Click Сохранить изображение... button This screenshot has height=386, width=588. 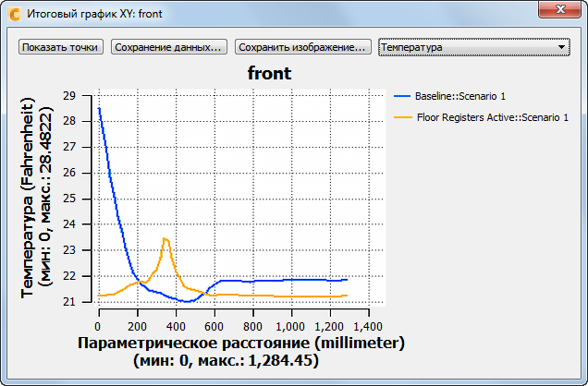coord(303,47)
